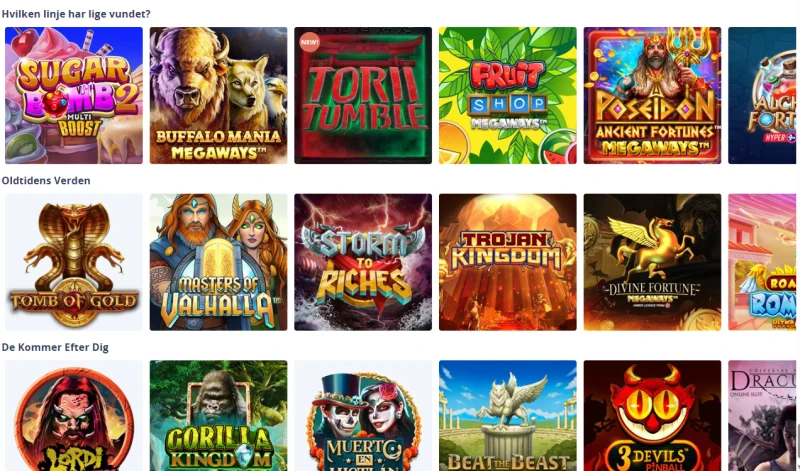
Task: Open partially visible Dracula slot tile
Action: point(762,415)
